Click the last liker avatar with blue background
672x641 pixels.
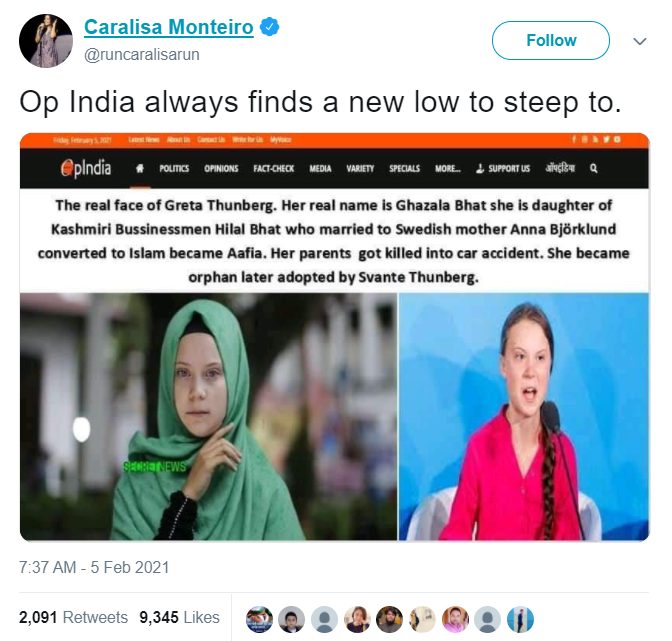point(520,620)
